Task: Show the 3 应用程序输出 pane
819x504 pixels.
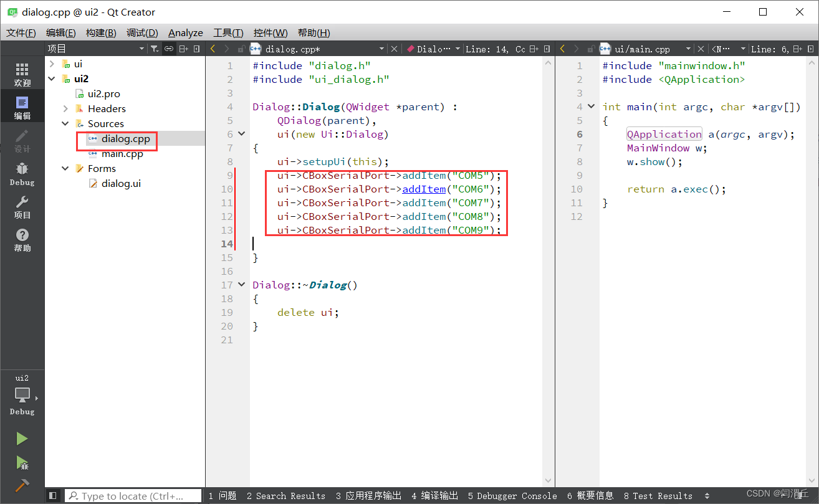Action: [368, 496]
